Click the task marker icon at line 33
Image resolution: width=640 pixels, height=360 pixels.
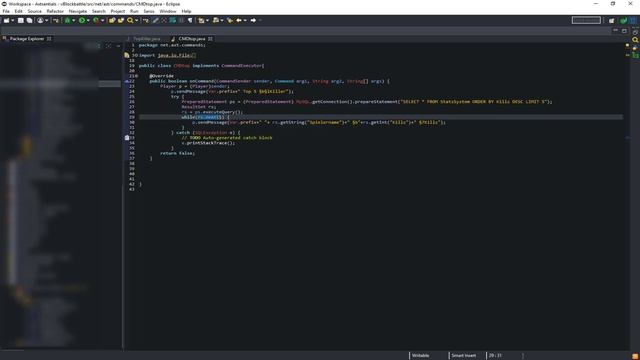tap(127, 138)
